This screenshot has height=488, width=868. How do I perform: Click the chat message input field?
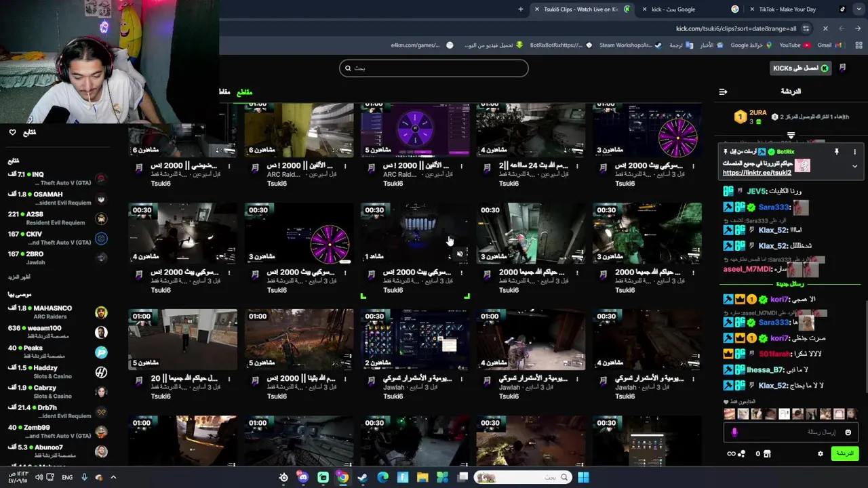click(x=790, y=432)
